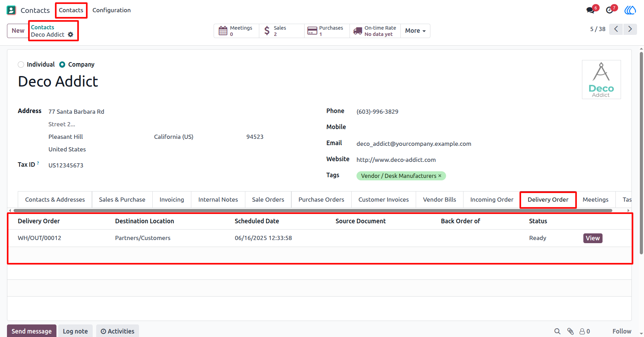Switch to the Sales & Purchase tab

[122, 200]
